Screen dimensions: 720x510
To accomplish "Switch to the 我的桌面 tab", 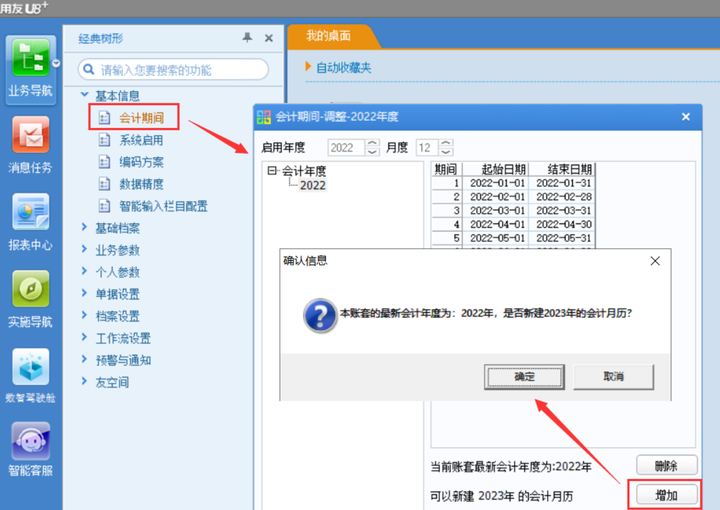I will [329, 36].
